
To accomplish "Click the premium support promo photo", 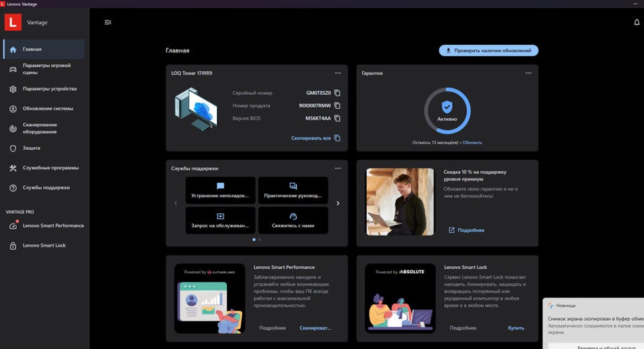I will (400, 202).
